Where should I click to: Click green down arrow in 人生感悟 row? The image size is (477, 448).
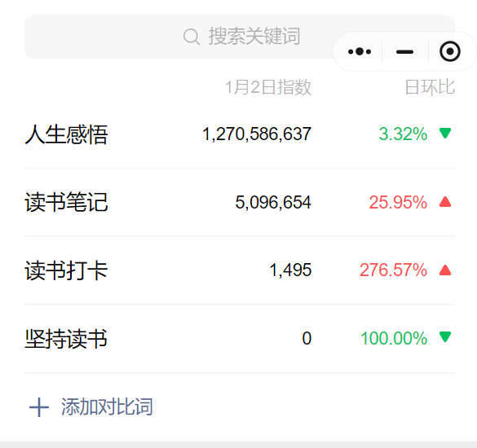pos(445,133)
